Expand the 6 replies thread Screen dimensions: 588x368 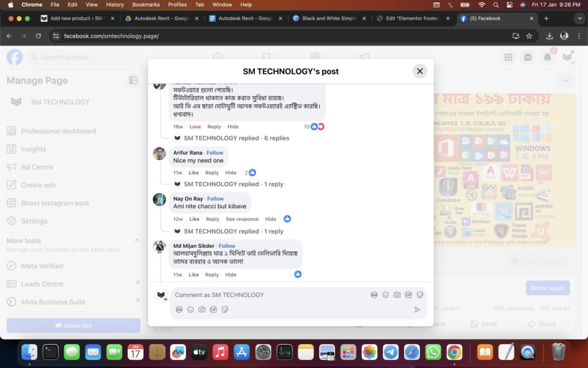236,138
